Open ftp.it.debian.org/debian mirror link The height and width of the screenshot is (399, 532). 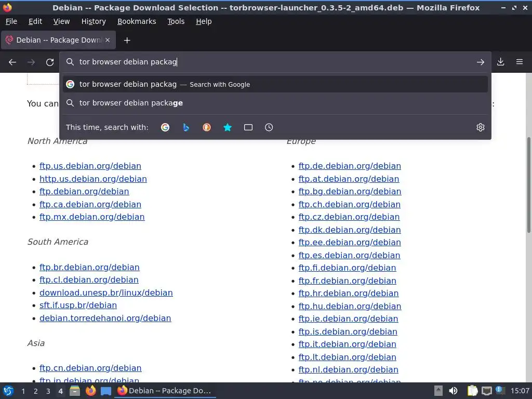coord(348,344)
